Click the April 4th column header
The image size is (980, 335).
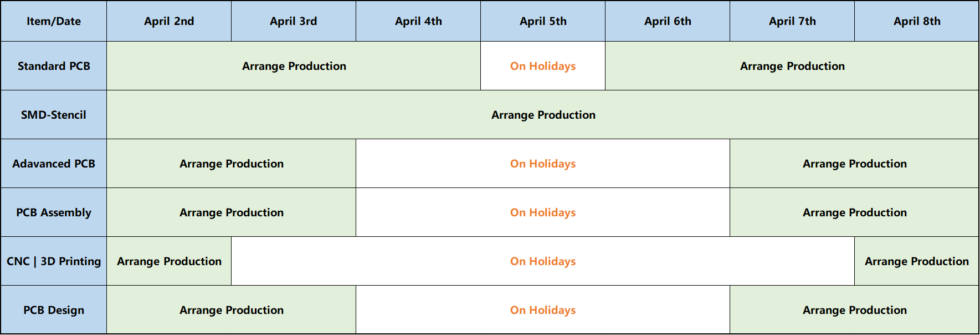click(418, 21)
